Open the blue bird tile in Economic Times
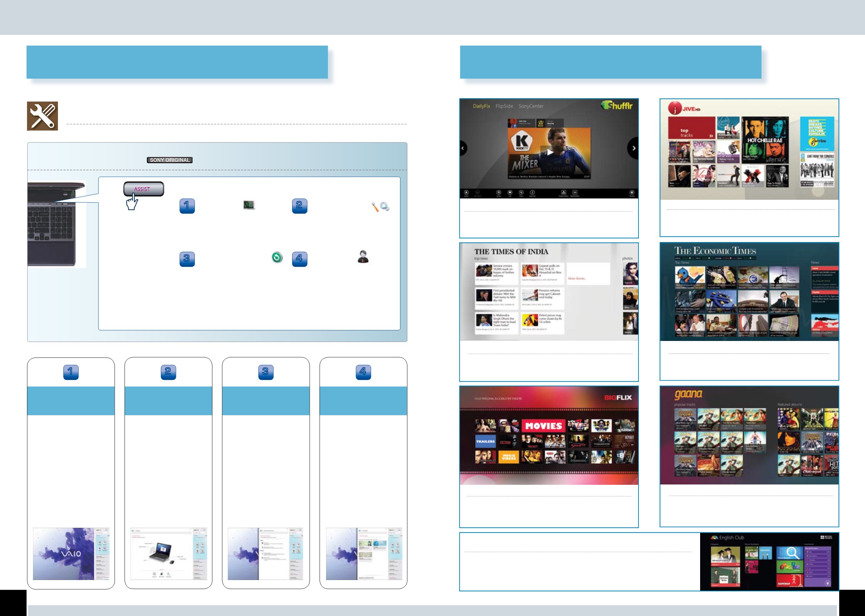Image resolution: width=865 pixels, height=616 pixels. (x=690, y=278)
